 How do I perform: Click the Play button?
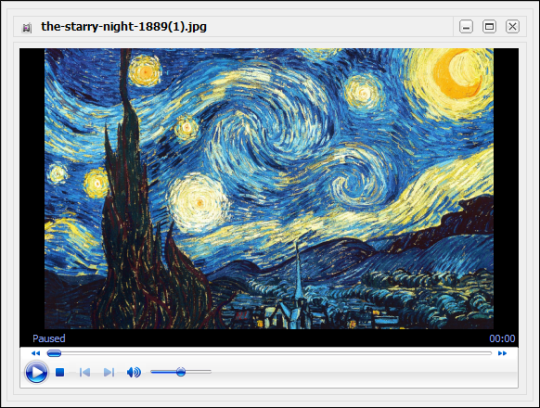tap(36, 372)
